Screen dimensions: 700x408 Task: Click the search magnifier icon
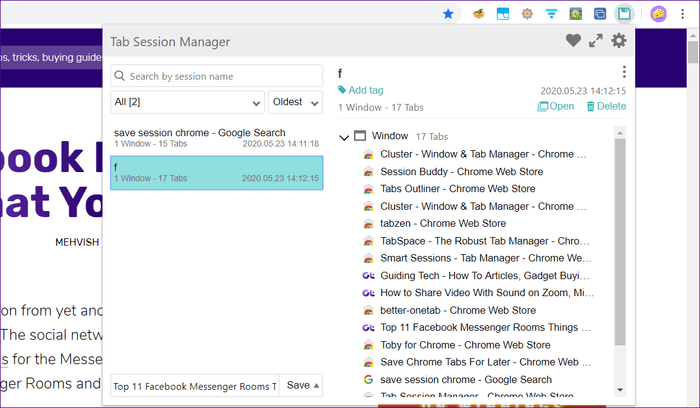pyautogui.click(x=120, y=76)
